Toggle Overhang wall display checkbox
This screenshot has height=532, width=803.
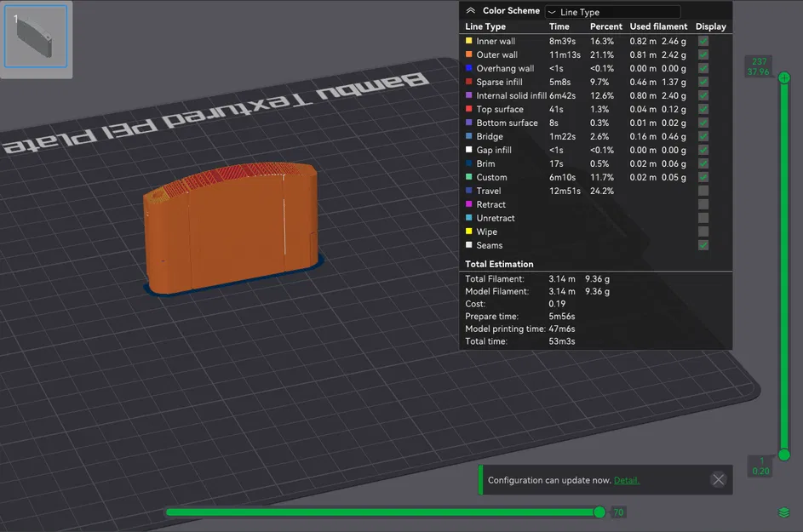pyautogui.click(x=703, y=68)
